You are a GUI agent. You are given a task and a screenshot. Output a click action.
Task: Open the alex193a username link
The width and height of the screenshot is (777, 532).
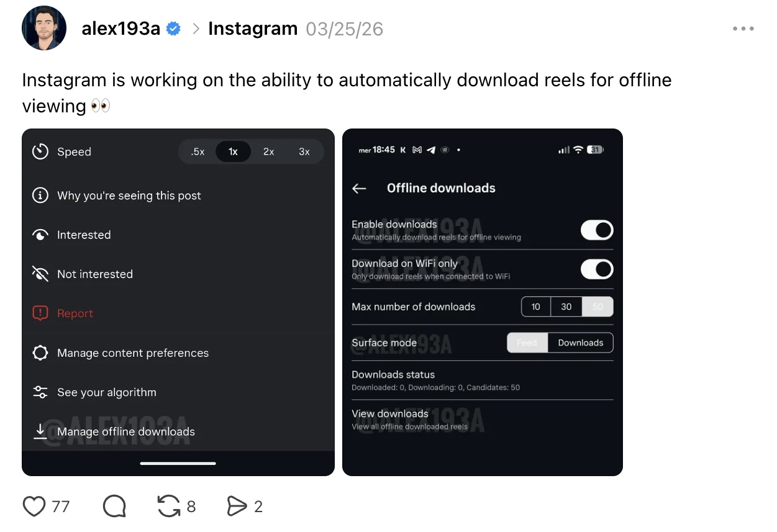click(121, 29)
